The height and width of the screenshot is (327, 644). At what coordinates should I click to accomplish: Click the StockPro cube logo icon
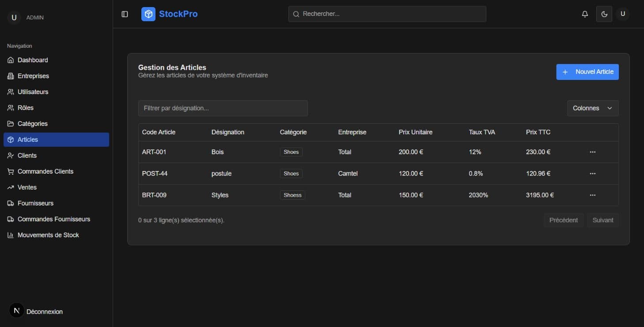(148, 14)
